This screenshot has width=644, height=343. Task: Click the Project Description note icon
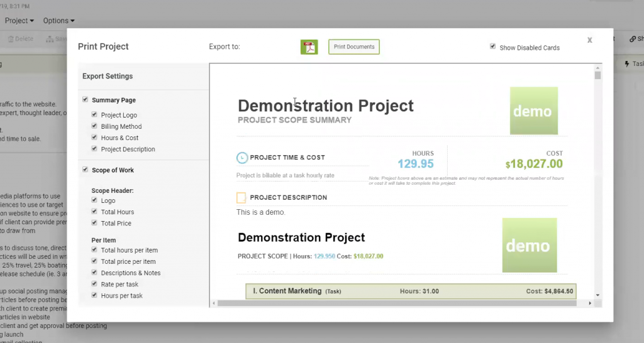point(241,198)
